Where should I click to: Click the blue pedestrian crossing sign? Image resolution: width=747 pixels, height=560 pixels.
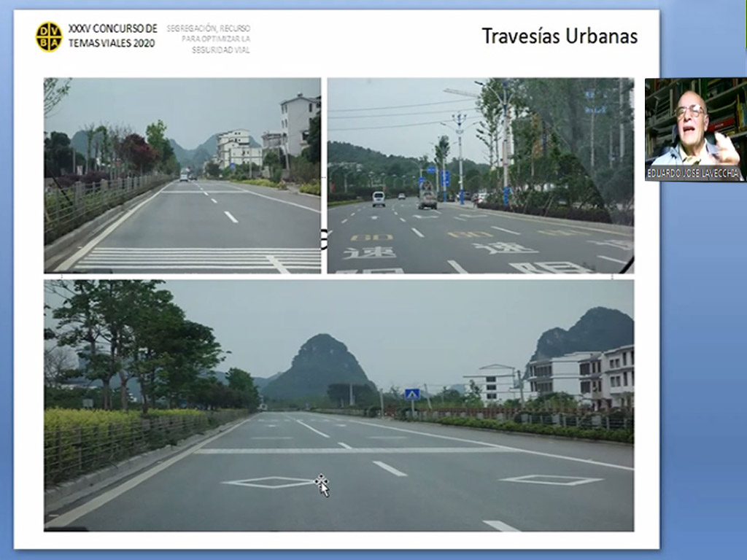(412, 394)
